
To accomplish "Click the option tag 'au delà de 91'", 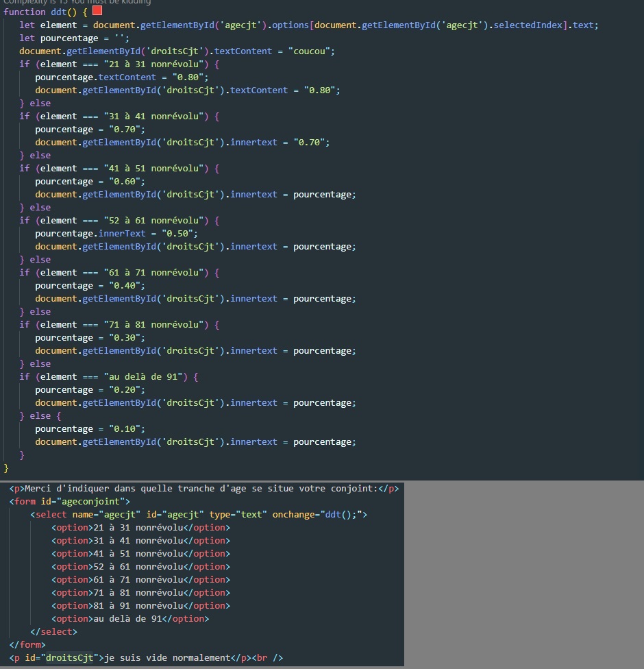I will [x=130, y=619].
